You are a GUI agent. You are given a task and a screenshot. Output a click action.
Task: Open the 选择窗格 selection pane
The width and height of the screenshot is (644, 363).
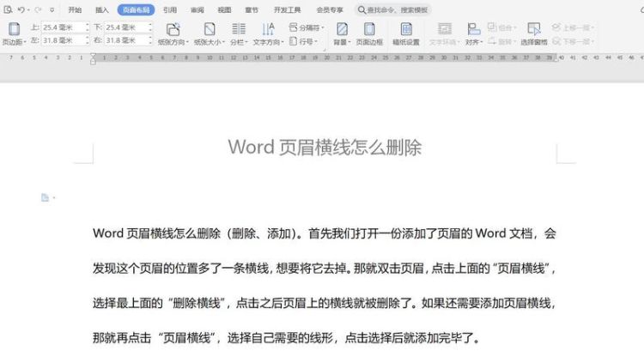pos(533,33)
